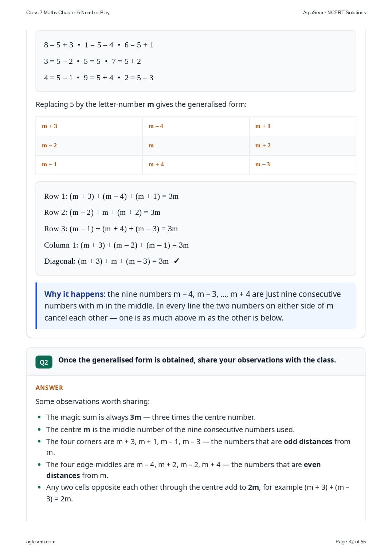Open the aglasem.com footer link
The width and height of the screenshot is (392, 555).
pyautogui.click(x=41, y=542)
